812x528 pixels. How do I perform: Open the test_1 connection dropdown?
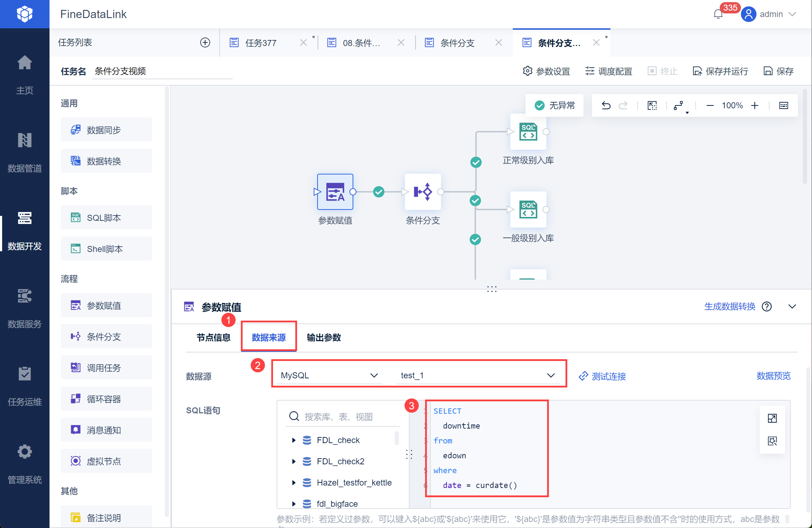(477, 375)
